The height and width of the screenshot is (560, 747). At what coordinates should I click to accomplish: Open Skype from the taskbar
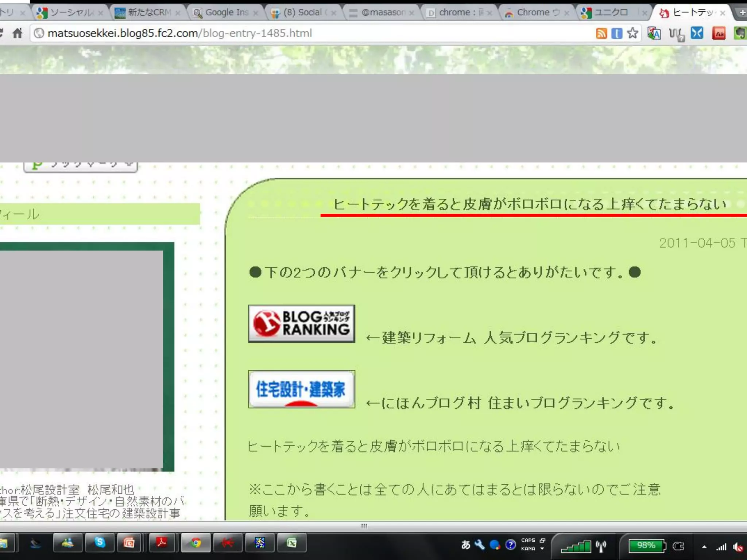100,543
